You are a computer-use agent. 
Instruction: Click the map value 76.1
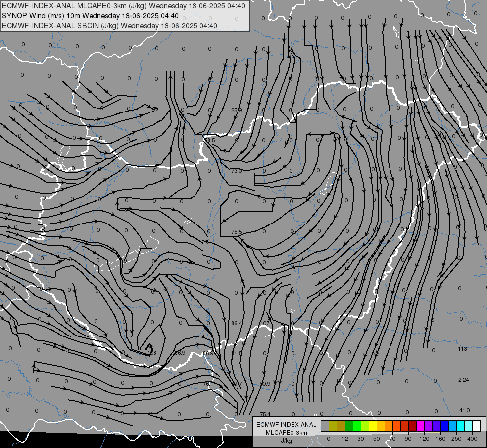[208, 384]
